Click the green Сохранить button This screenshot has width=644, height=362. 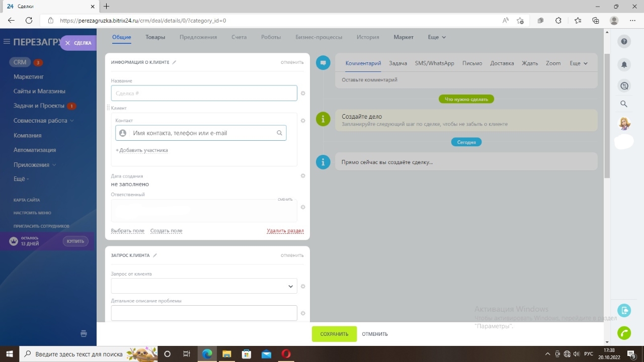click(x=334, y=334)
